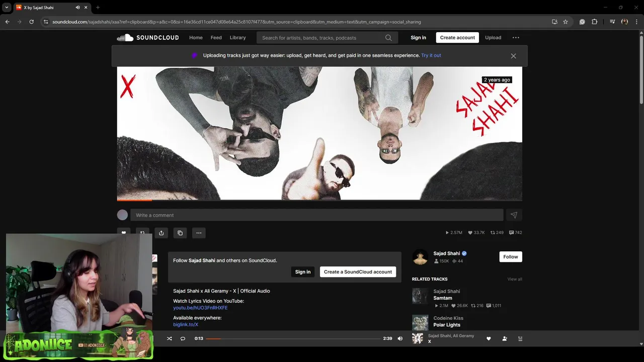Viewport: 644px width, 362px height.
Task: Click the Write a comment field
Action: [317, 215]
